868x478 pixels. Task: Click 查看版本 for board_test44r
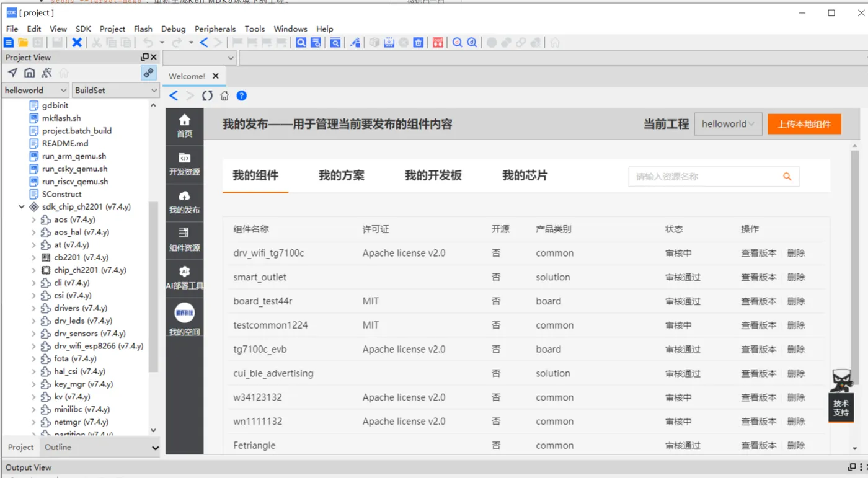pos(758,301)
